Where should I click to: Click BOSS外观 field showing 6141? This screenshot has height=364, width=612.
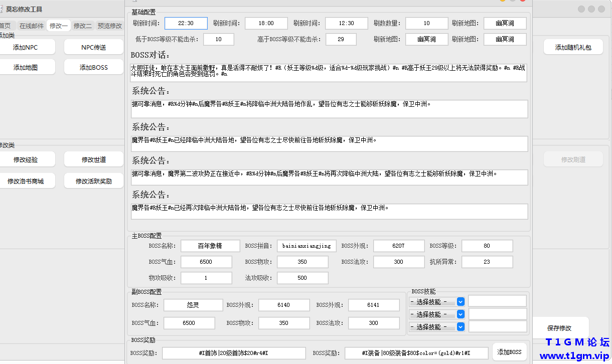[374, 305]
